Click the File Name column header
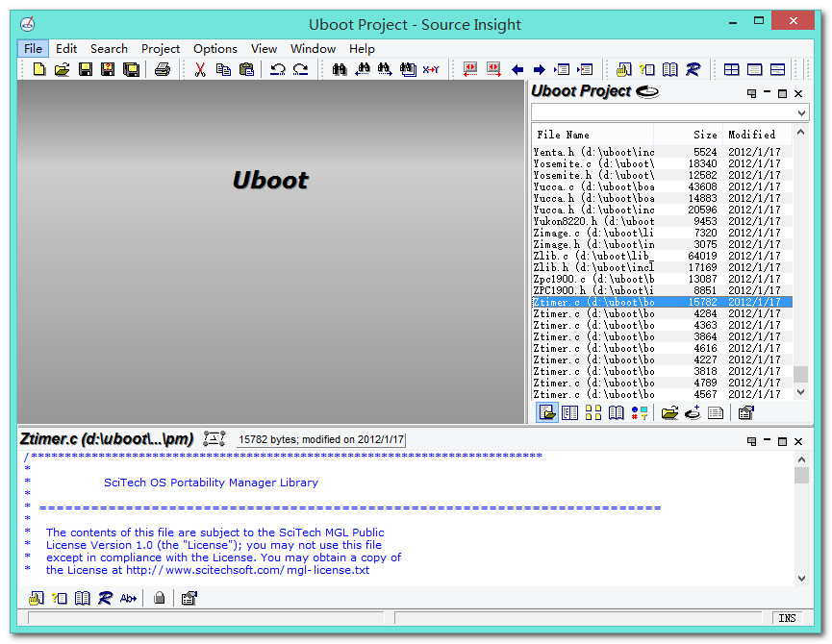This screenshot has width=832, height=644. click(x=592, y=135)
